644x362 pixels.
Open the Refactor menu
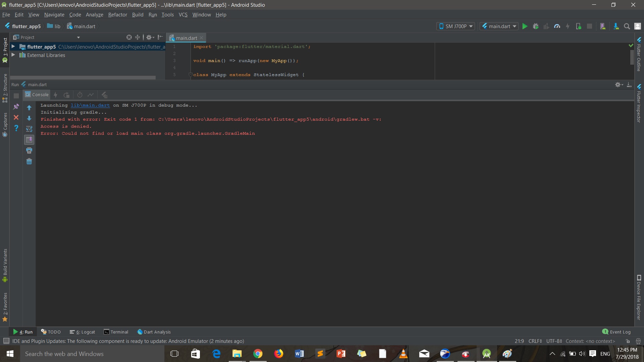click(117, 14)
